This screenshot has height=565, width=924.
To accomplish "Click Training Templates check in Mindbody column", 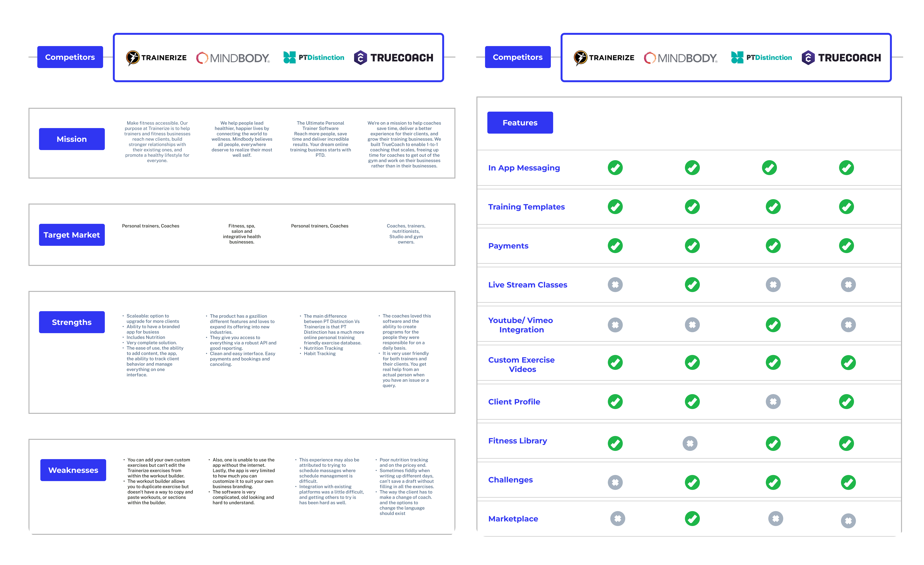I will 692,207.
